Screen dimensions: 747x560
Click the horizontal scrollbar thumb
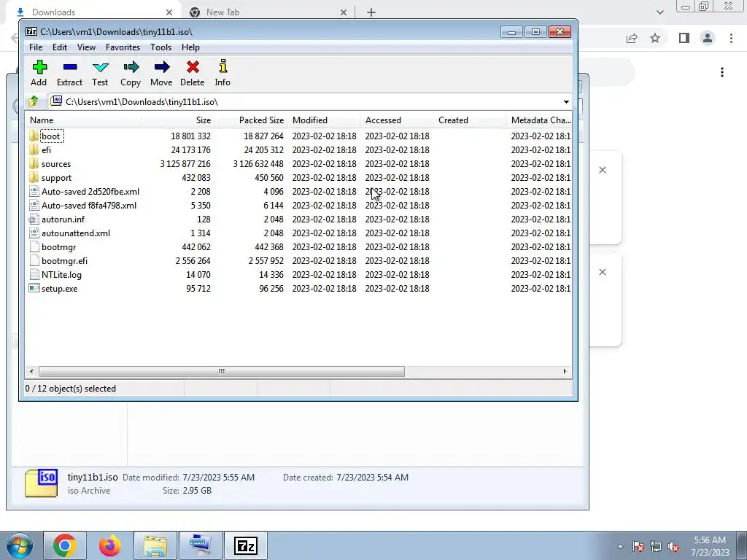point(222,371)
